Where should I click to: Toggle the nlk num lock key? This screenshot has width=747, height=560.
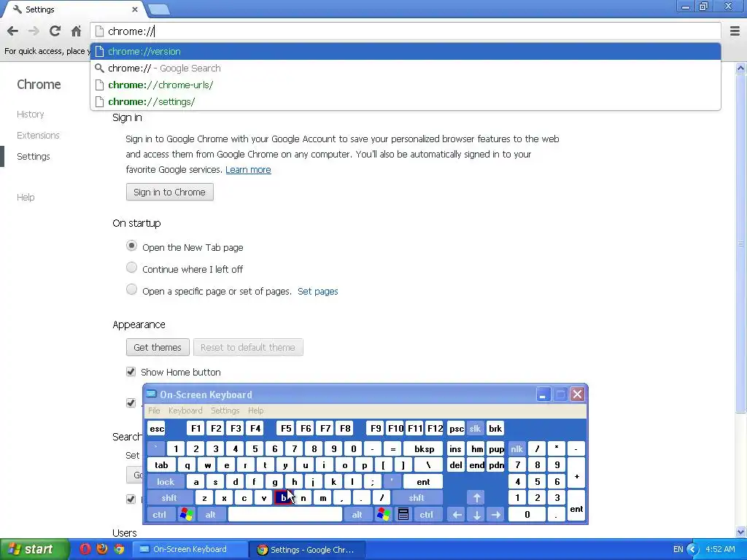pyautogui.click(x=517, y=449)
